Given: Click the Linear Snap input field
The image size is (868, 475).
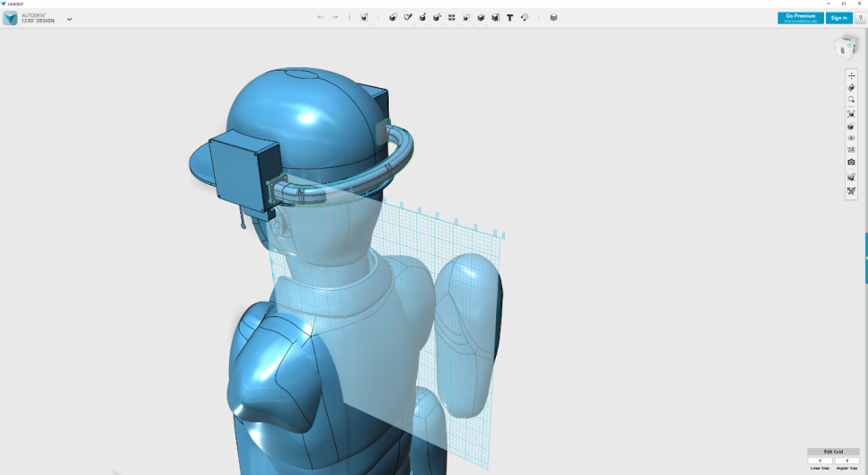Looking at the screenshot, I should [x=819, y=461].
